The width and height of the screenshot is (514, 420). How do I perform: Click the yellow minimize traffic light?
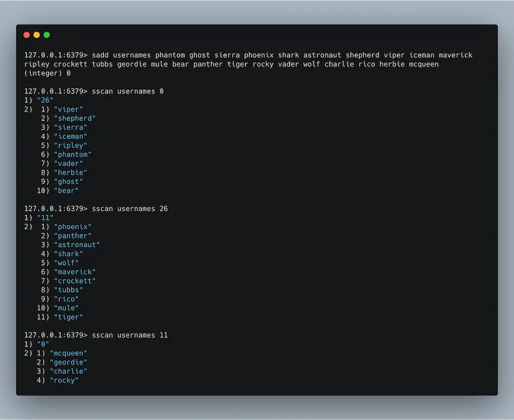[x=36, y=34]
